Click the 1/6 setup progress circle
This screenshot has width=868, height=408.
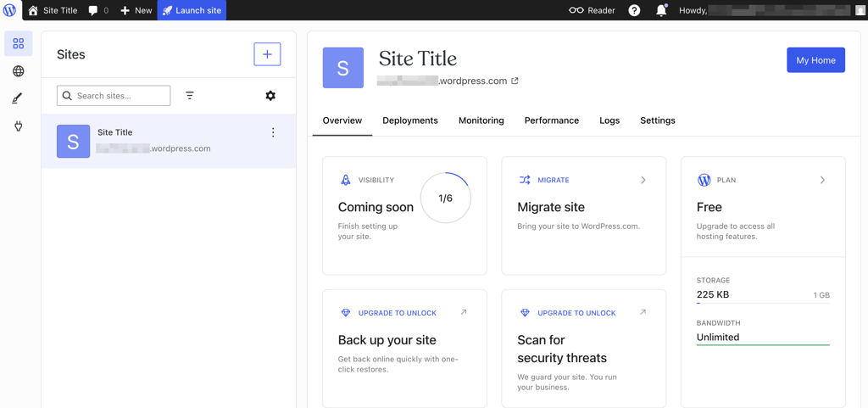point(446,198)
